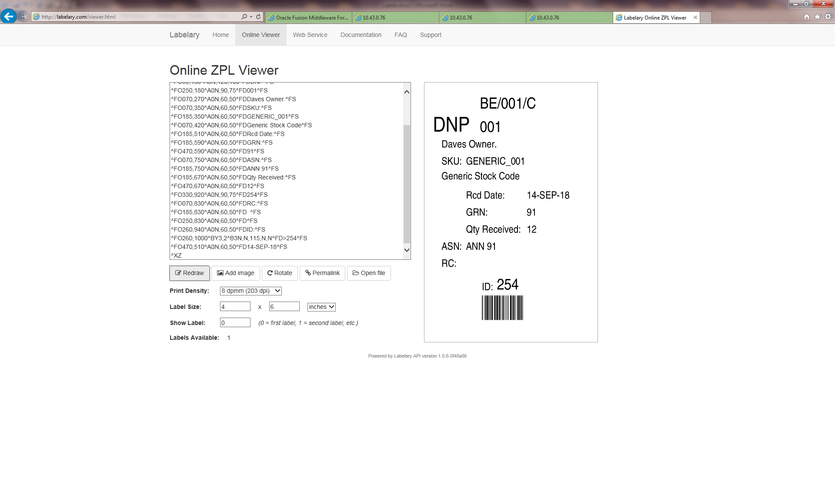Click the ZPL code text area
835x504 pixels.
click(287, 171)
